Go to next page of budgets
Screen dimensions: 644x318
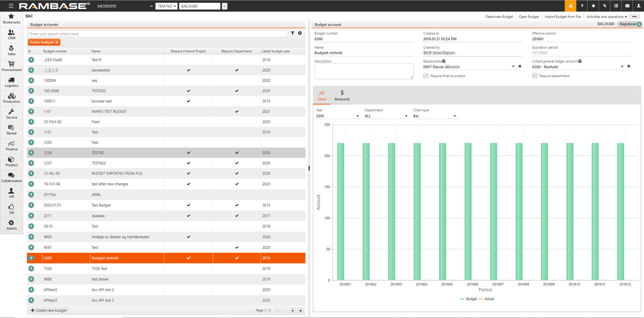click(x=293, y=311)
